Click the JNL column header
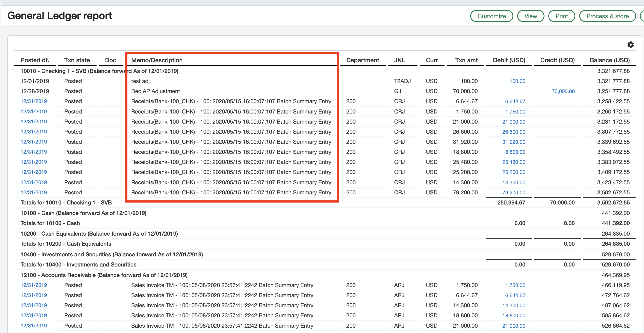The image size is (644, 333). (399, 60)
